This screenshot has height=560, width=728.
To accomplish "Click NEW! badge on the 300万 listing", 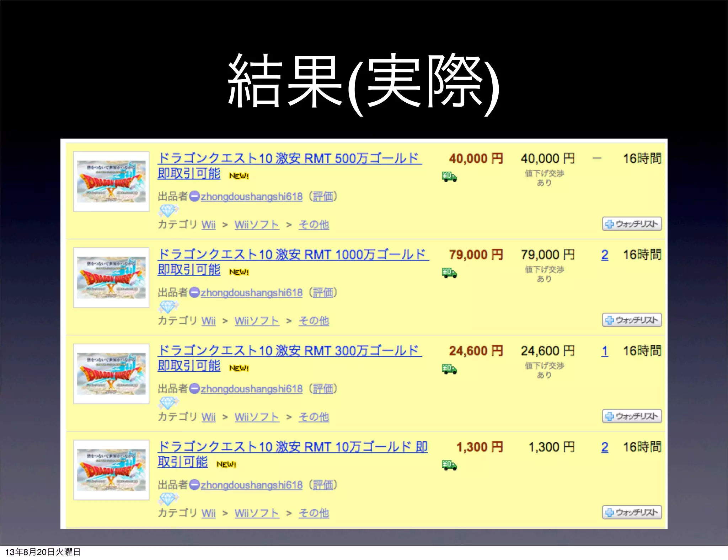I will click(239, 368).
